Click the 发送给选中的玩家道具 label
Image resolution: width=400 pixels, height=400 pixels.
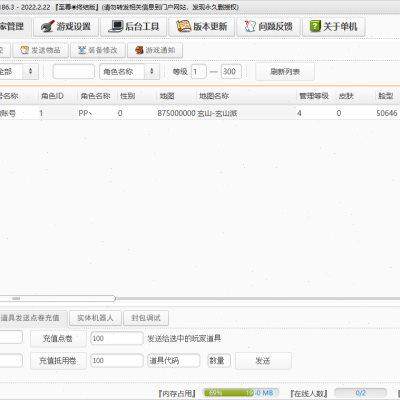click(184, 339)
